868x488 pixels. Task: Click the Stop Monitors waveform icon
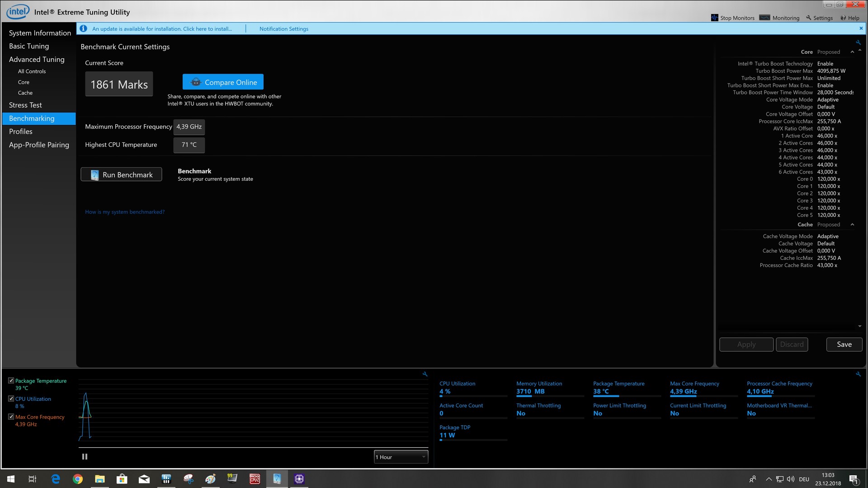(x=714, y=18)
